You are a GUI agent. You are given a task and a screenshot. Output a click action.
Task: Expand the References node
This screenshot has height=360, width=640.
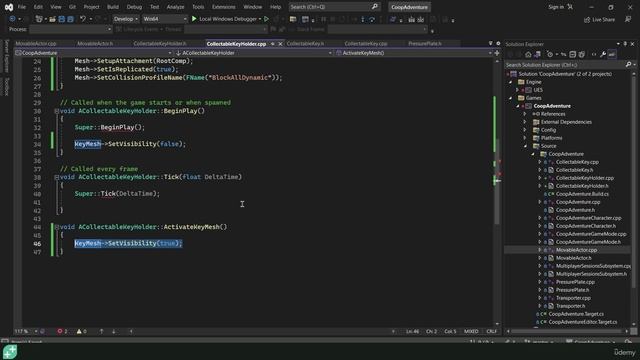[x=525, y=114]
